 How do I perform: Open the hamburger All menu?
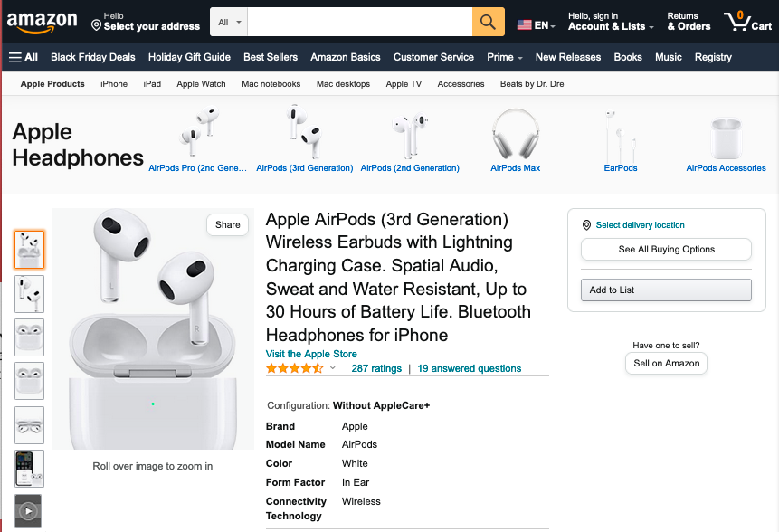coord(24,57)
